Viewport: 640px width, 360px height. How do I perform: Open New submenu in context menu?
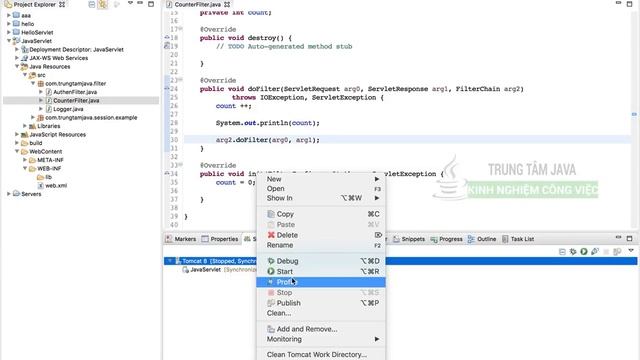click(321, 179)
